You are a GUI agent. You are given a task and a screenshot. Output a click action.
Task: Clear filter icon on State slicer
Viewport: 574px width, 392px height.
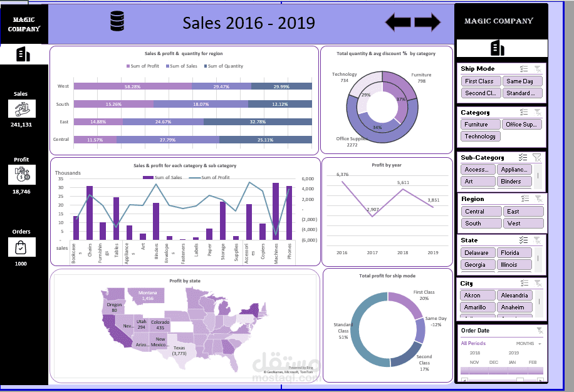(x=537, y=240)
